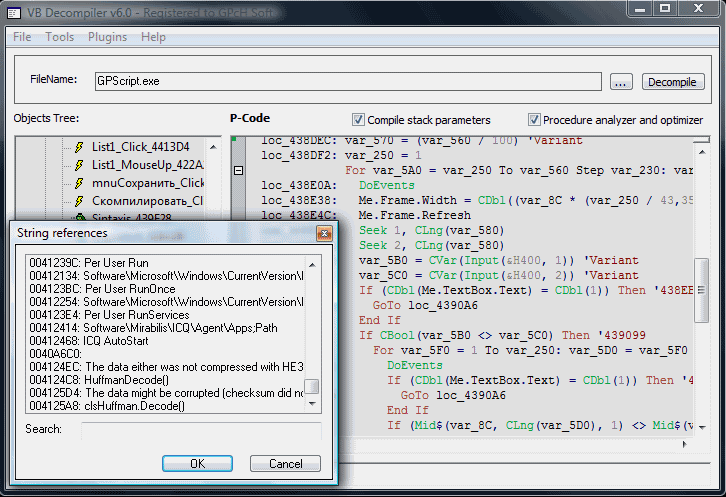726x497 pixels.
Task: Select List1_Click_4413D4 in Objects Tree
Action: tap(140, 147)
